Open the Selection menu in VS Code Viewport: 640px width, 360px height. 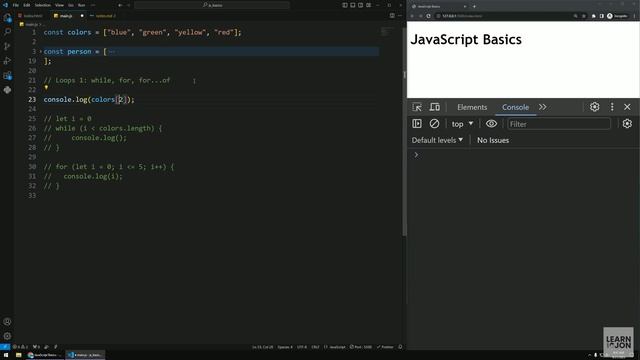[42, 5]
